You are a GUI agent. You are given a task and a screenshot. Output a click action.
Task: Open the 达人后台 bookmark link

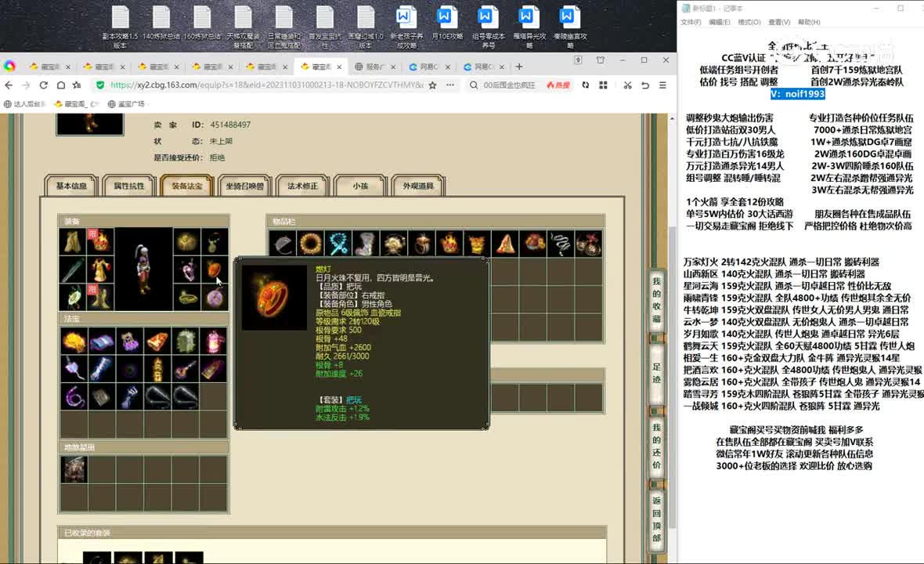(x=24, y=104)
